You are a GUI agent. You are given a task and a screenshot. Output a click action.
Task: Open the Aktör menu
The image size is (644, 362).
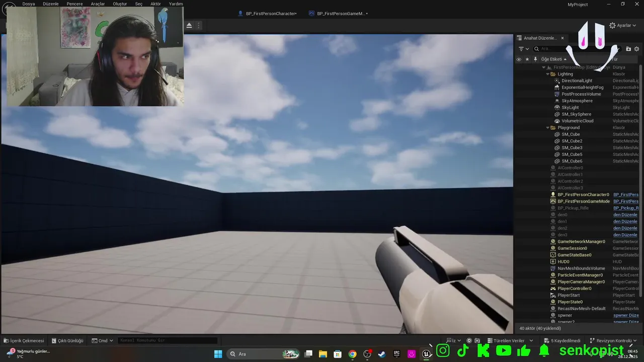pyautogui.click(x=155, y=4)
